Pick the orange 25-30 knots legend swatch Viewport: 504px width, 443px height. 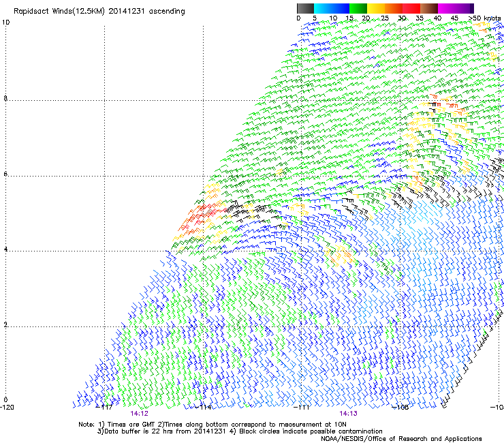(394, 8)
